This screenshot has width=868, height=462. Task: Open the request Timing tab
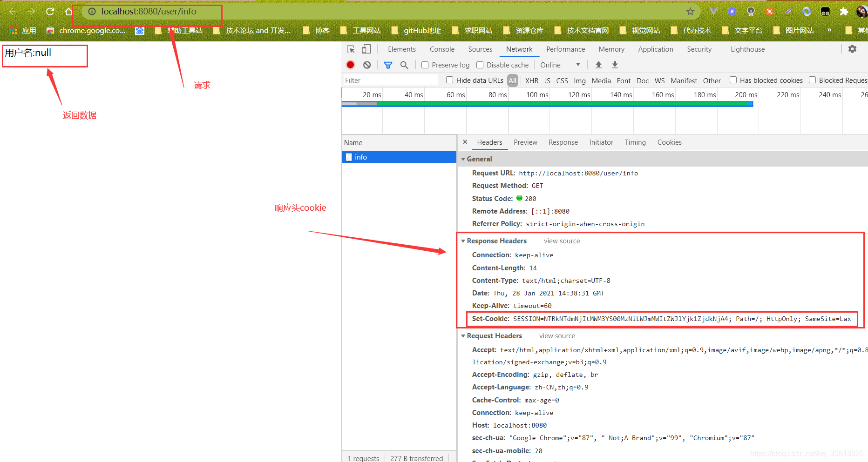635,142
